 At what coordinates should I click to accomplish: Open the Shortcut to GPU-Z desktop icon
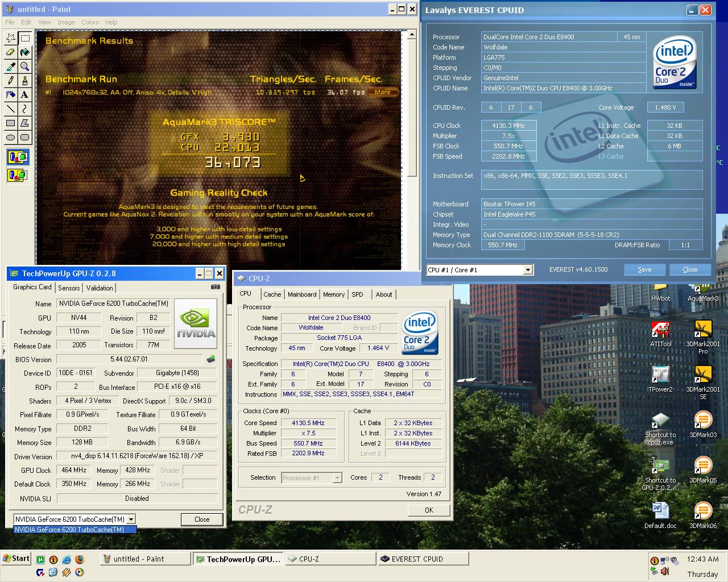click(x=660, y=474)
